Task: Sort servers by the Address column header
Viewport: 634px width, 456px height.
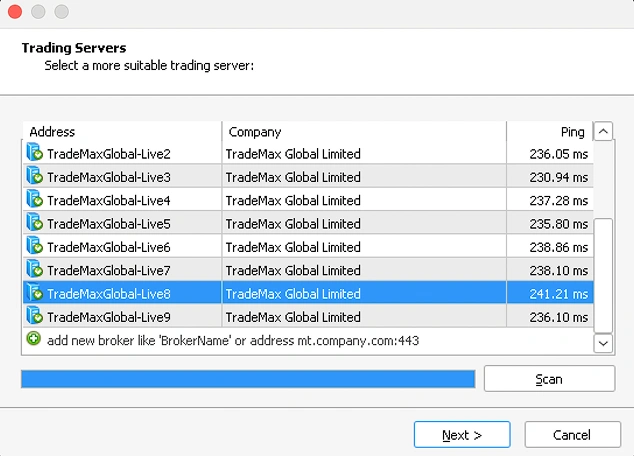Action: pos(122,132)
